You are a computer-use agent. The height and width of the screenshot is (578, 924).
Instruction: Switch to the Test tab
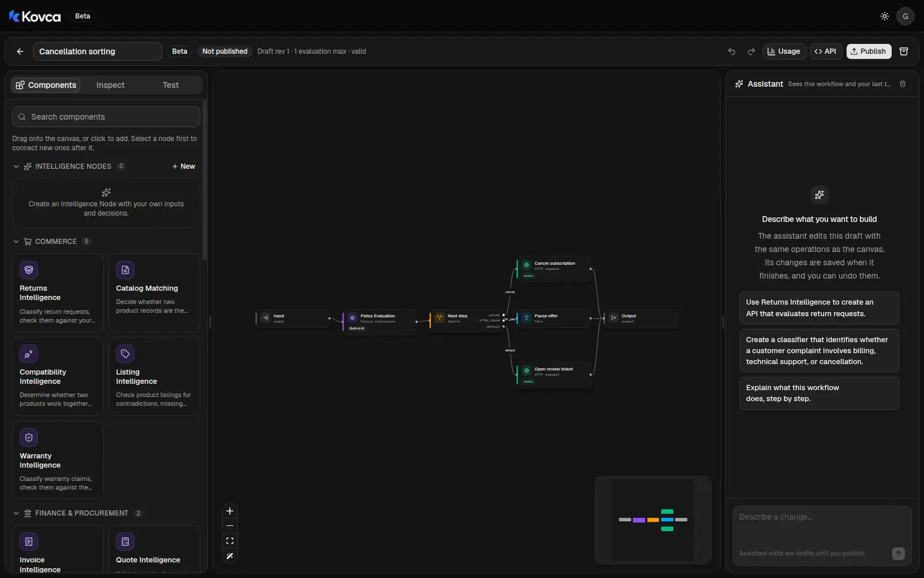[x=170, y=85]
